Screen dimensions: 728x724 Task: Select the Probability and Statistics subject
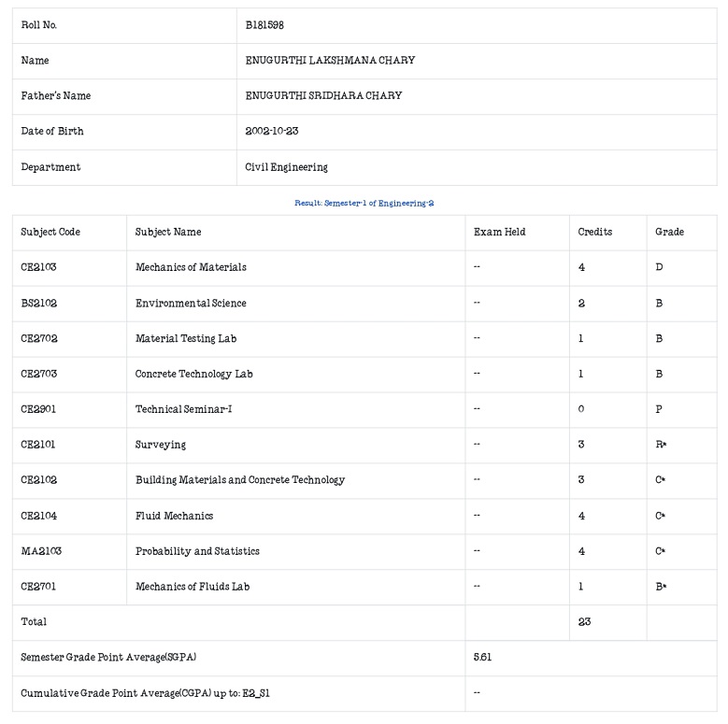tap(197, 551)
